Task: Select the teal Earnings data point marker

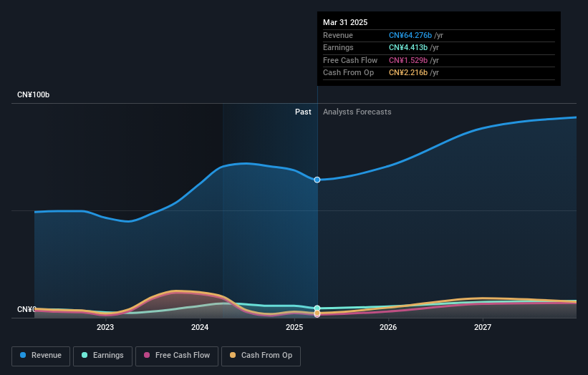Action: 317,308
